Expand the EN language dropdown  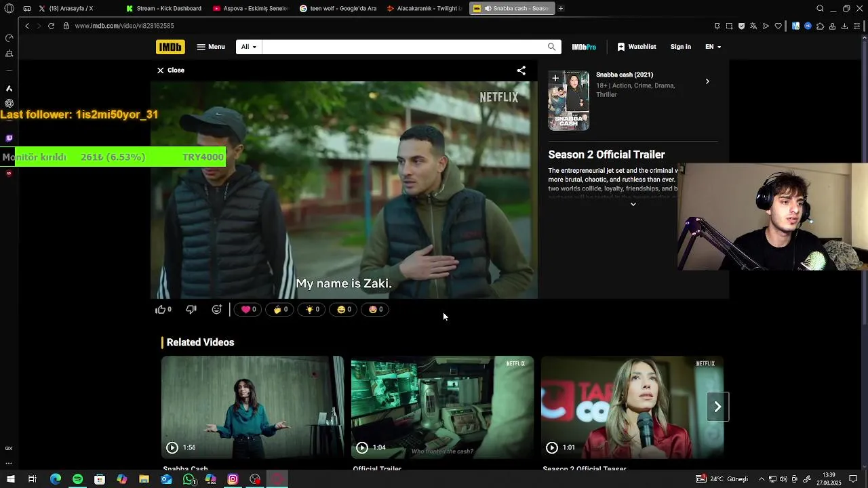[x=713, y=47]
